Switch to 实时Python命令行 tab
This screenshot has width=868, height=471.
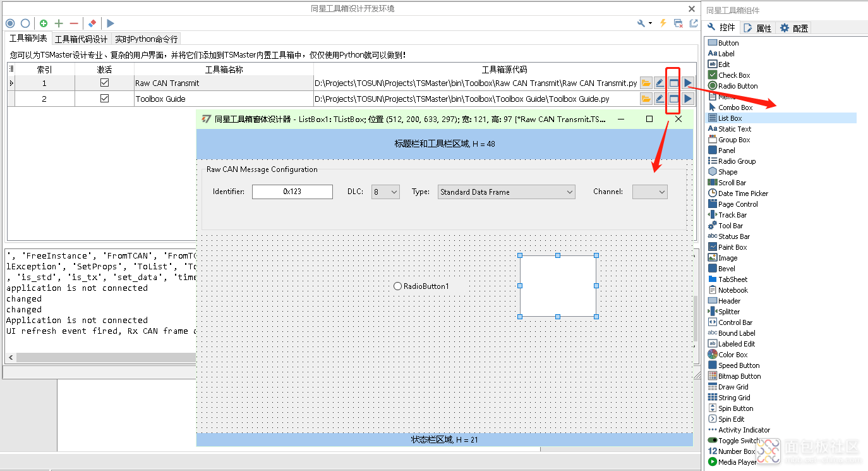point(146,39)
